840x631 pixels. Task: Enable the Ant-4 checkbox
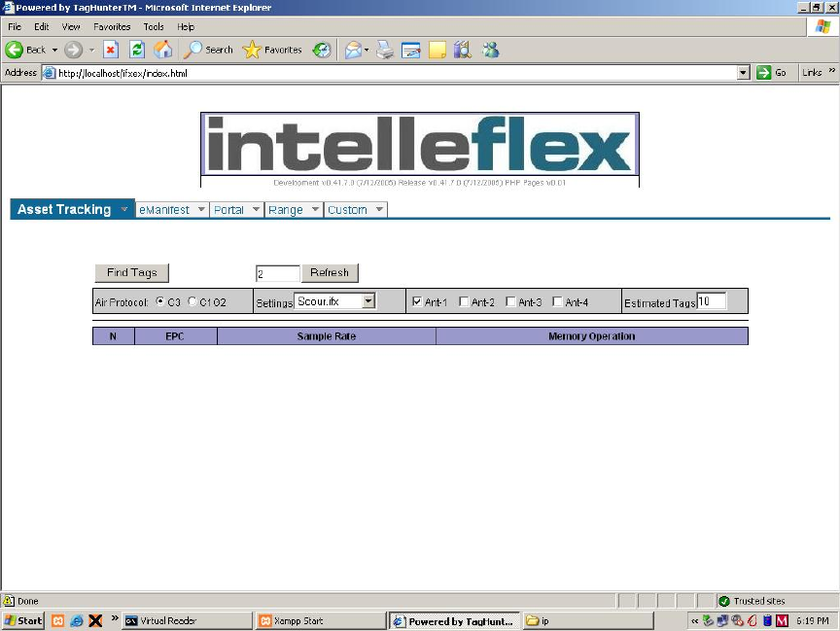(557, 301)
